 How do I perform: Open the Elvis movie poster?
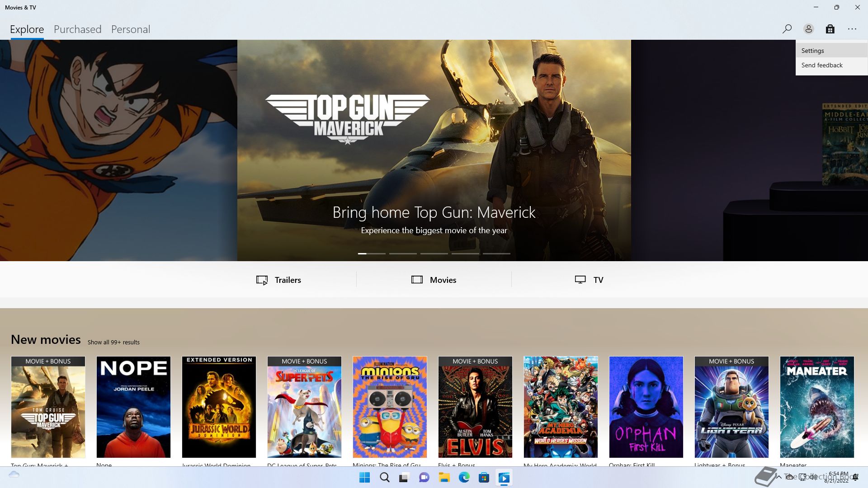[475, 407]
